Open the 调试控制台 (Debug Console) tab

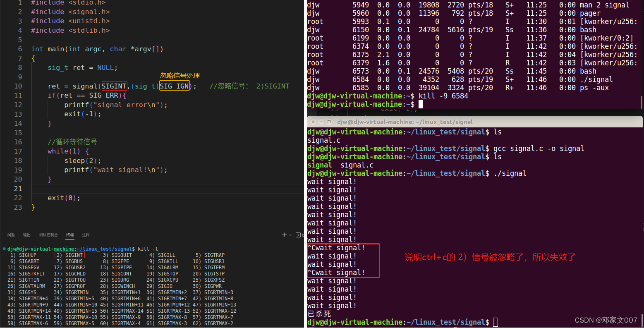coord(48,235)
